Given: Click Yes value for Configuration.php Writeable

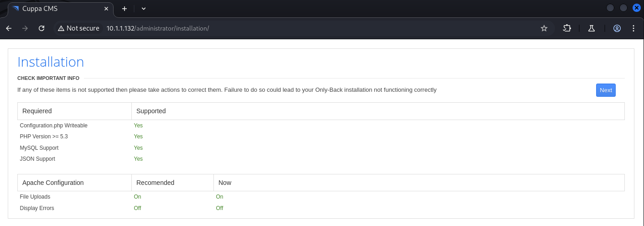Looking at the screenshot, I should pyautogui.click(x=138, y=126).
